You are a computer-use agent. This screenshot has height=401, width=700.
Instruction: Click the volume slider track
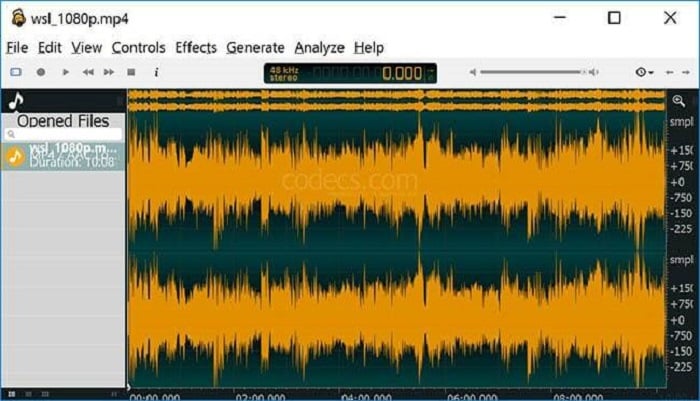(530, 72)
